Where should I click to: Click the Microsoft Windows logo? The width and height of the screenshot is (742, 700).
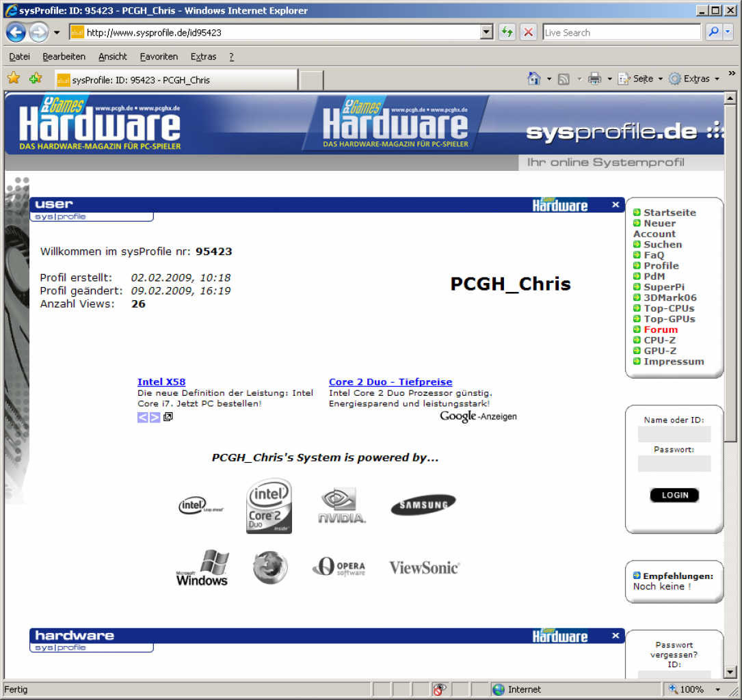(202, 567)
